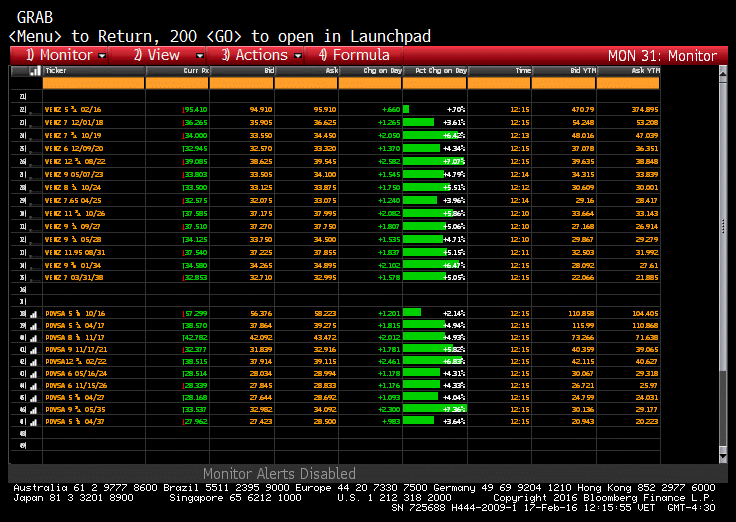Image resolution: width=736 pixels, height=522 pixels.
Task: Open chart icon beside PDVSA 6 11/15/26 row
Action: 33,386
